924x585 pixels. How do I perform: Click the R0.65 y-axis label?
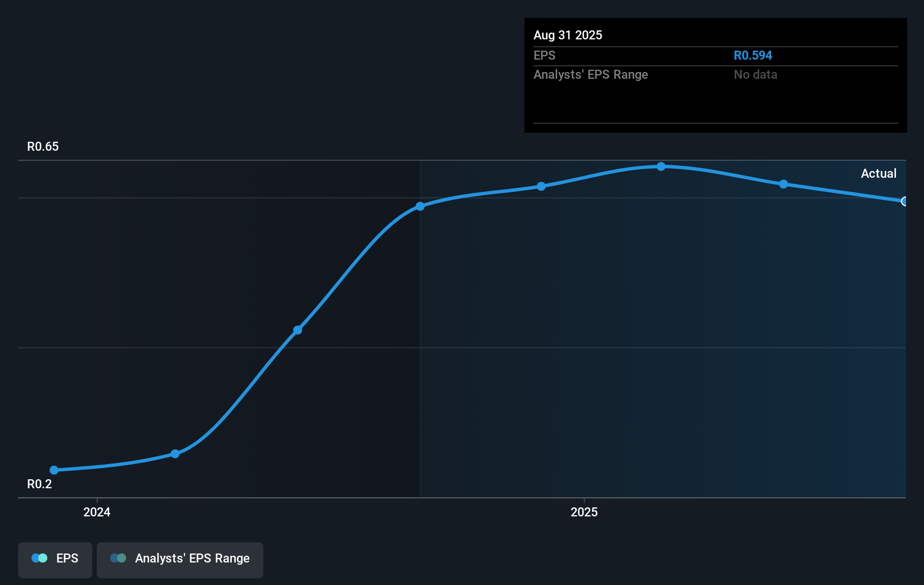[43, 146]
